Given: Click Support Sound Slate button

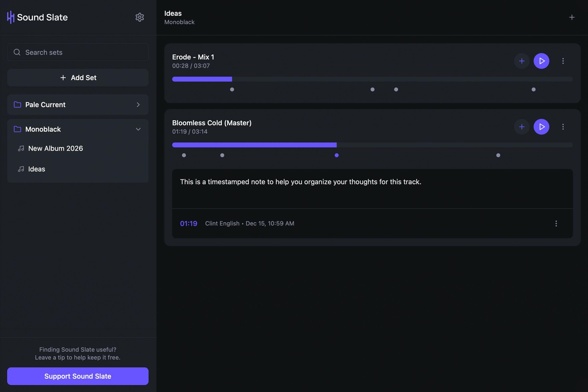Looking at the screenshot, I should (x=78, y=376).
